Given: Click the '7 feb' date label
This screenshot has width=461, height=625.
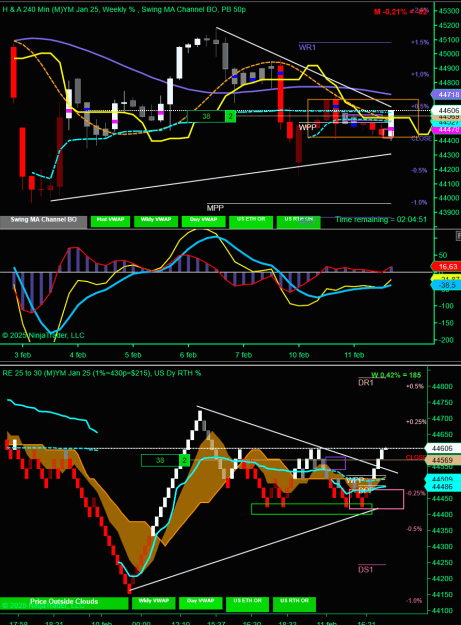Looking at the screenshot, I should coord(243,355).
